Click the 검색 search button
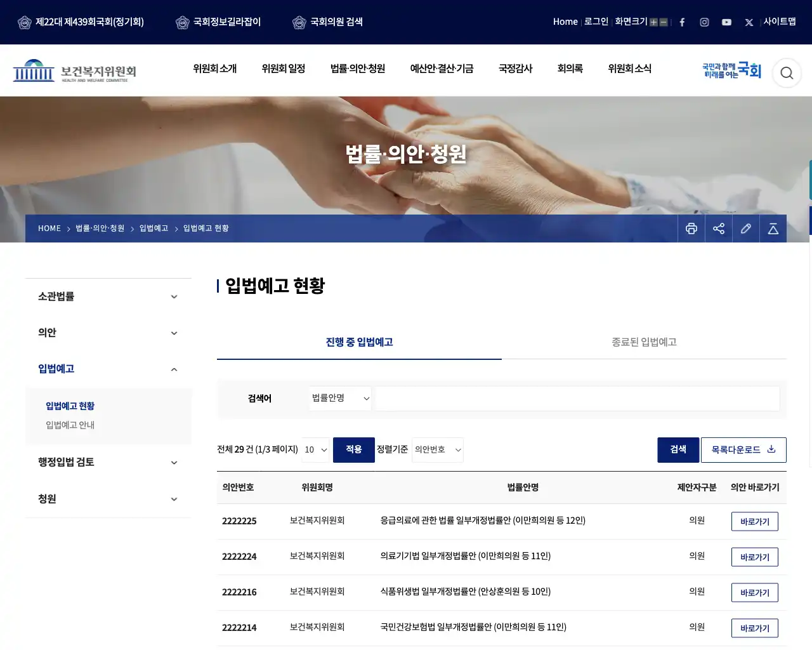 click(678, 450)
